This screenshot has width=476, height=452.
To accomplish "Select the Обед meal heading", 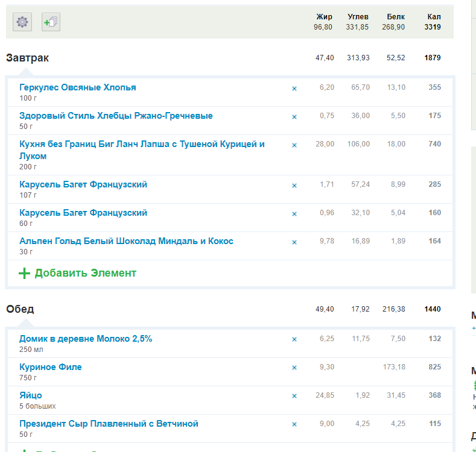I will [x=20, y=309].
